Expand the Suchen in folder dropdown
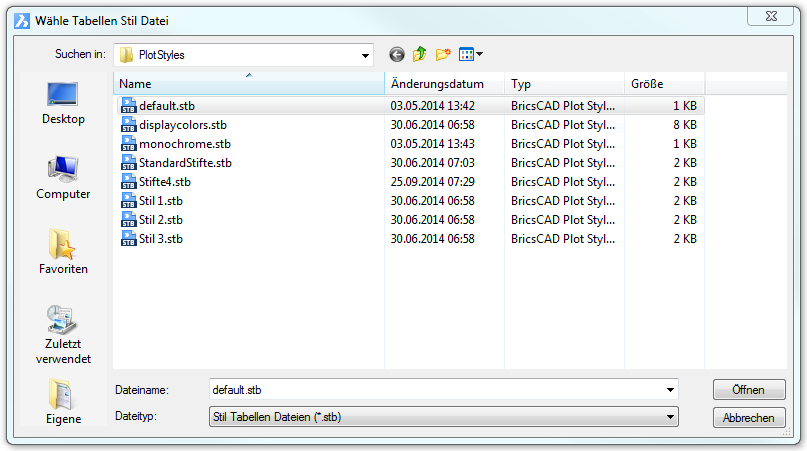This screenshot has width=807, height=451. 365,56
